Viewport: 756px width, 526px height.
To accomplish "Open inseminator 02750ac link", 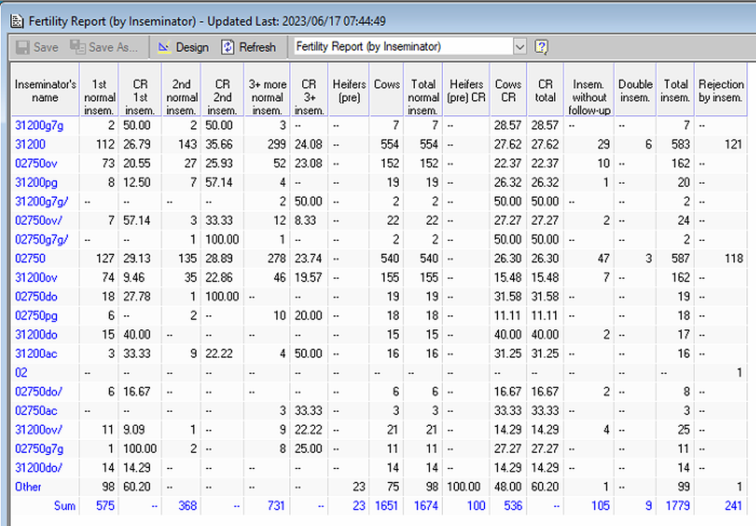I will (36, 411).
